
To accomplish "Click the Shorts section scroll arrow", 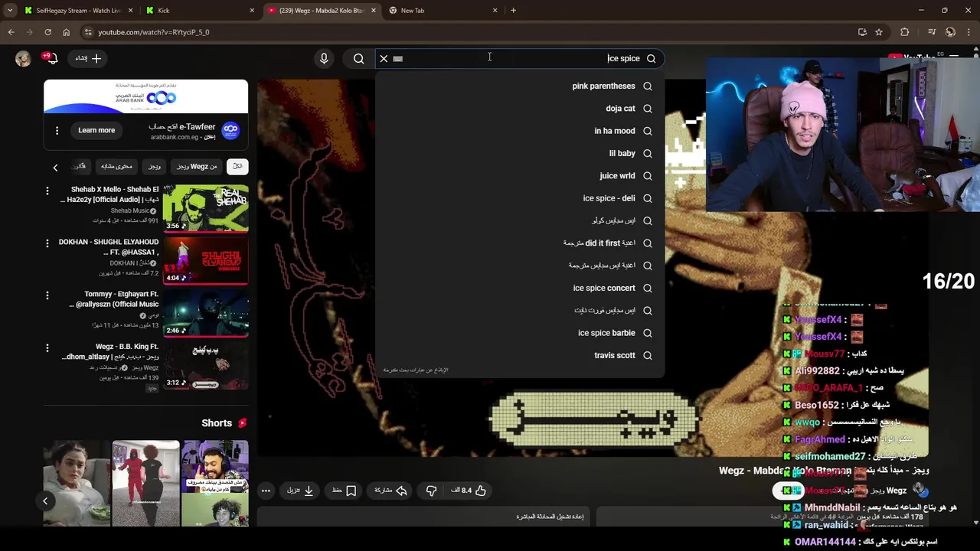I will tap(45, 501).
